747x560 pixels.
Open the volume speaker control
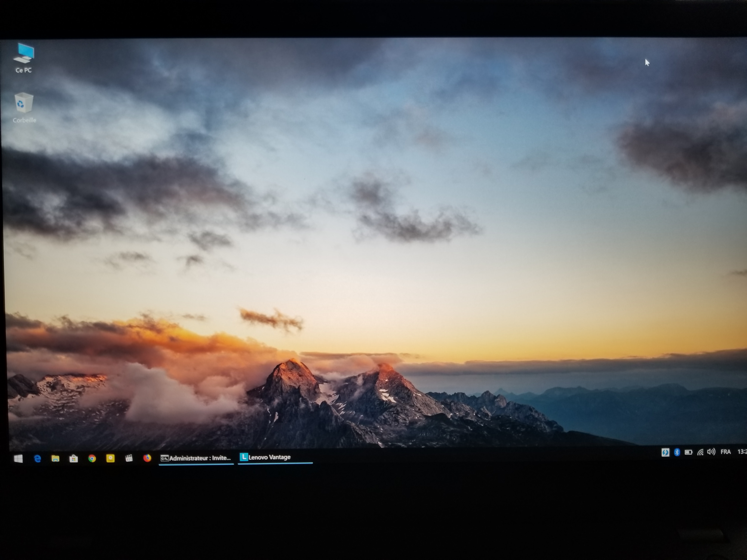(711, 452)
